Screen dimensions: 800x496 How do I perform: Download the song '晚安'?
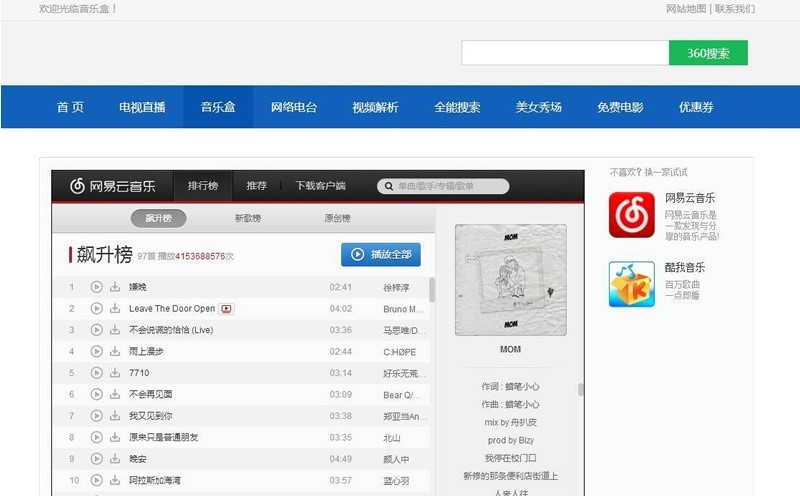(x=115, y=459)
